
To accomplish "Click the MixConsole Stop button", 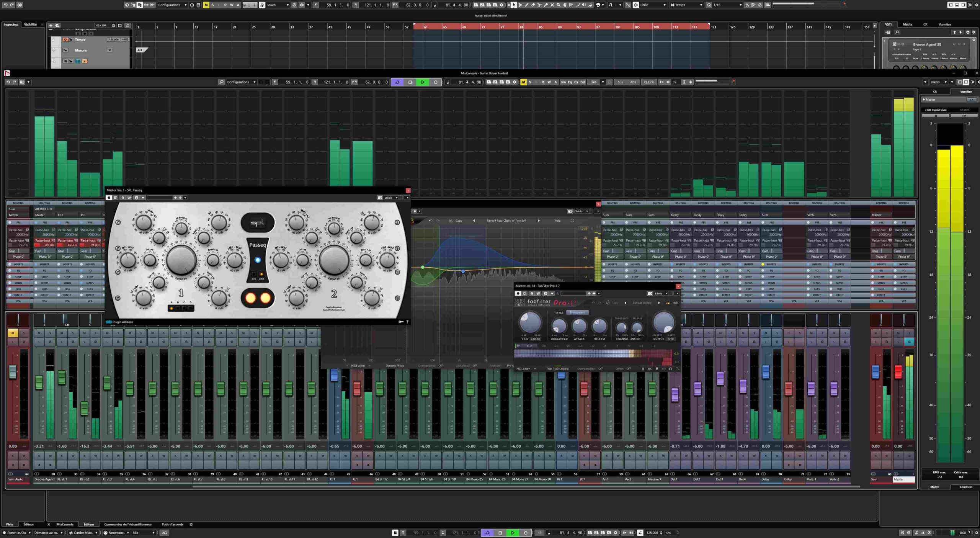I will click(x=410, y=82).
